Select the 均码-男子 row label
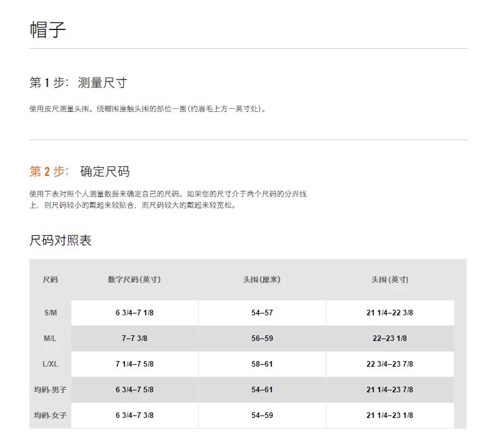Screen dimensions: 494x448 pyautogui.click(x=51, y=390)
